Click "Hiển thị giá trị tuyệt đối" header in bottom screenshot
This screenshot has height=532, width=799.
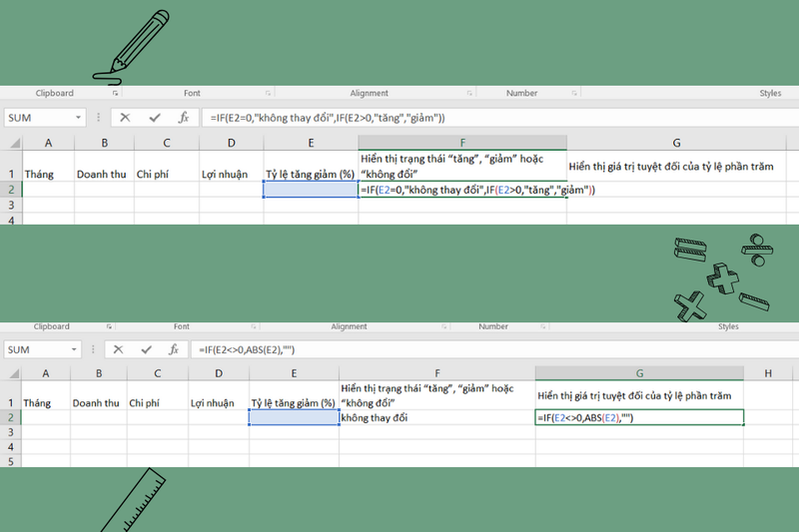coord(639,395)
